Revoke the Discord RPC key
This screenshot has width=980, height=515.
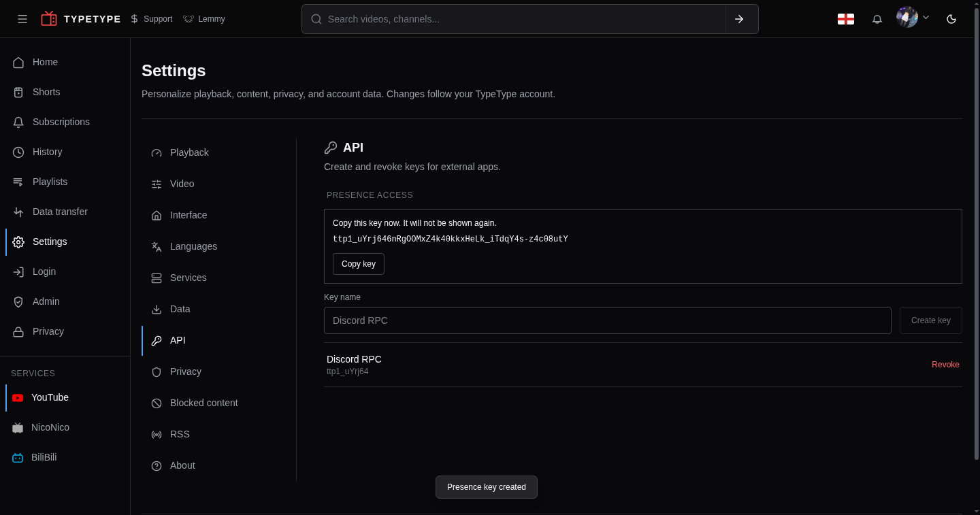[x=945, y=365]
